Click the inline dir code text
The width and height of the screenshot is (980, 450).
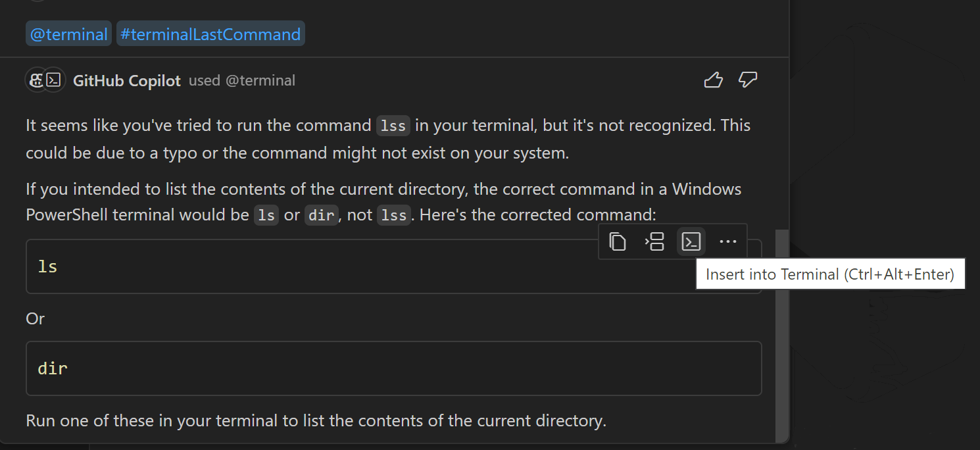pyautogui.click(x=322, y=214)
